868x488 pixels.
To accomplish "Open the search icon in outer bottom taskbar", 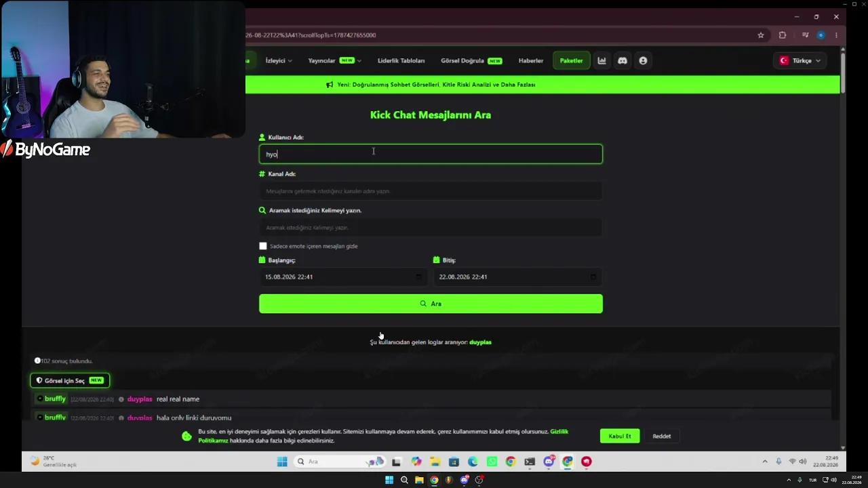I will (404, 480).
